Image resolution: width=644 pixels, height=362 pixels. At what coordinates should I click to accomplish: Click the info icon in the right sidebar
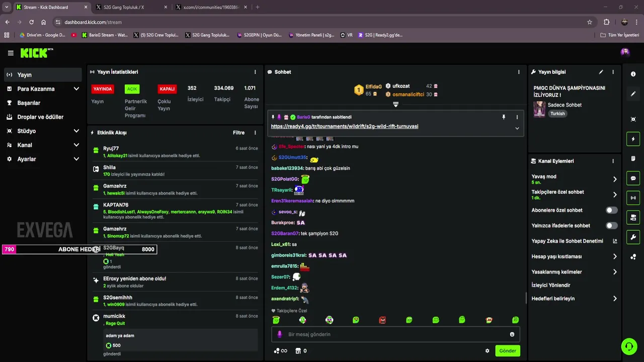coord(633,74)
